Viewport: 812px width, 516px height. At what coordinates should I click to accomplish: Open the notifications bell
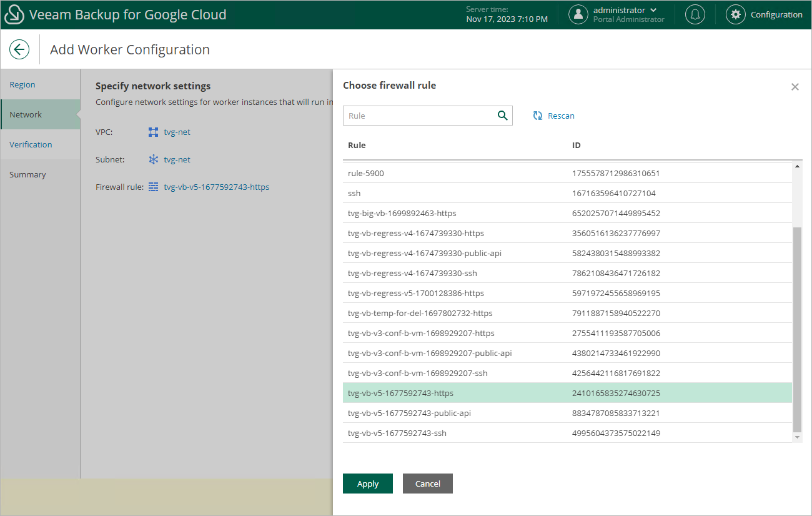click(x=695, y=14)
